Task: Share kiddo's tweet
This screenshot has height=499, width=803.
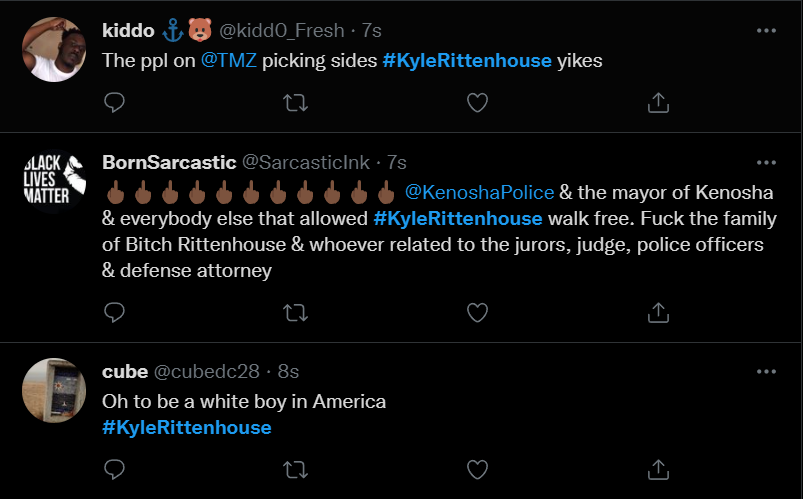Action: [x=659, y=102]
